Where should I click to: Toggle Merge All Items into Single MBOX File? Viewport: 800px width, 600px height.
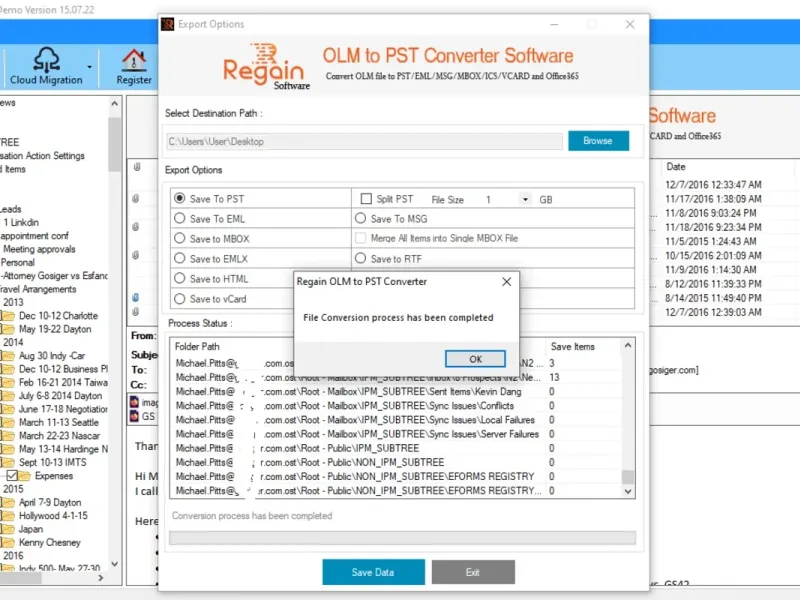click(x=360, y=238)
